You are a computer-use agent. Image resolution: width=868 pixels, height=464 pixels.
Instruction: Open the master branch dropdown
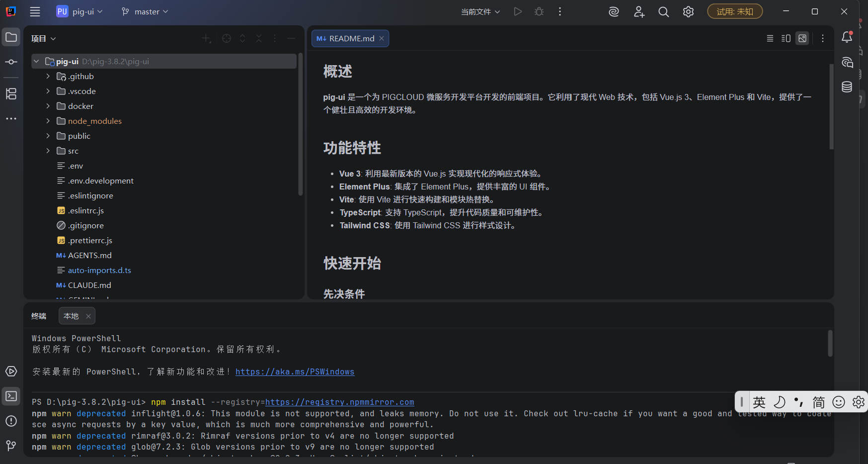point(145,11)
